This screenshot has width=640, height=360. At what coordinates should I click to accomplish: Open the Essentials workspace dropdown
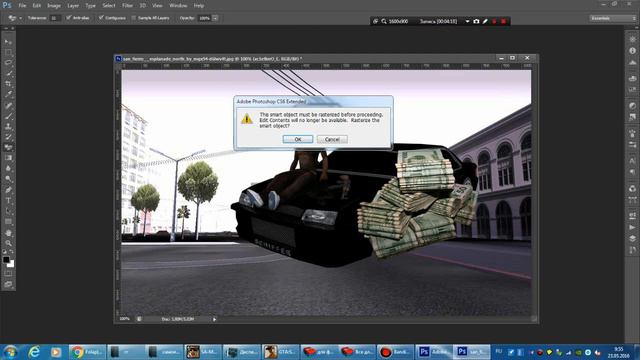[x=613, y=18]
